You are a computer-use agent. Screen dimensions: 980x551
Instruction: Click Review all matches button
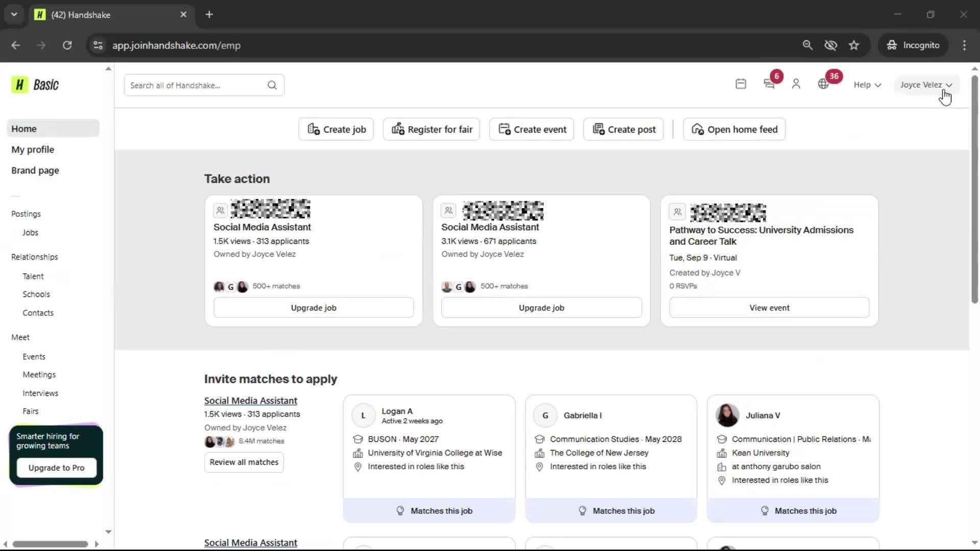click(244, 462)
